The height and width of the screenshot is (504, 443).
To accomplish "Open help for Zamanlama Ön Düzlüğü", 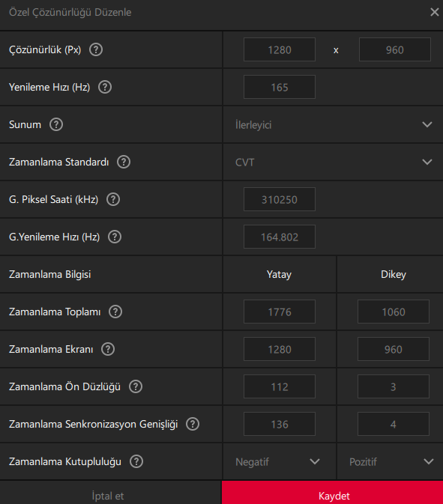I will [136, 386].
